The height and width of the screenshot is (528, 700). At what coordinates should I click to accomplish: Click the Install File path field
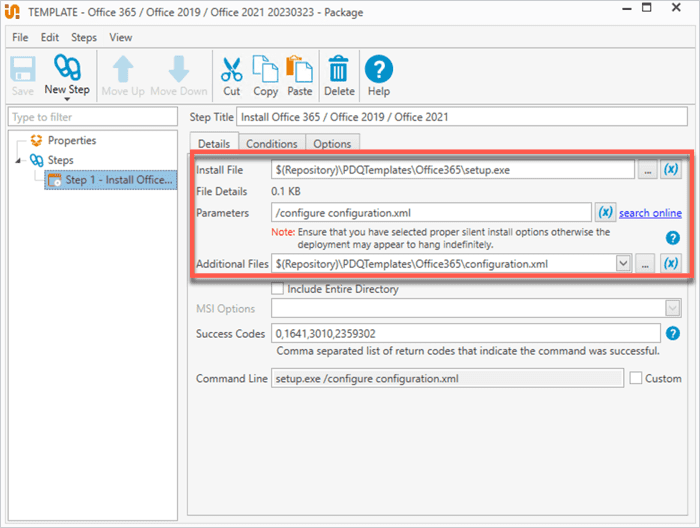pos(453,170)
